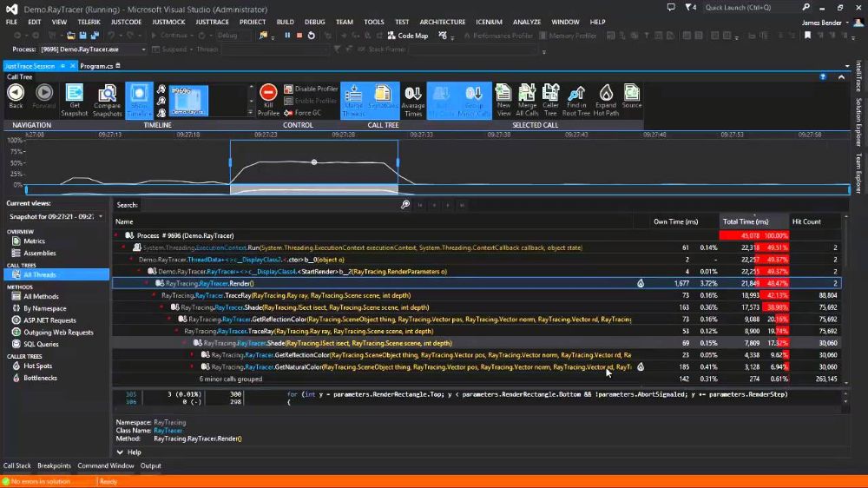Toggle Signatures display option
The height and width of the screenshot is (488, 868).
coord(383,100)
